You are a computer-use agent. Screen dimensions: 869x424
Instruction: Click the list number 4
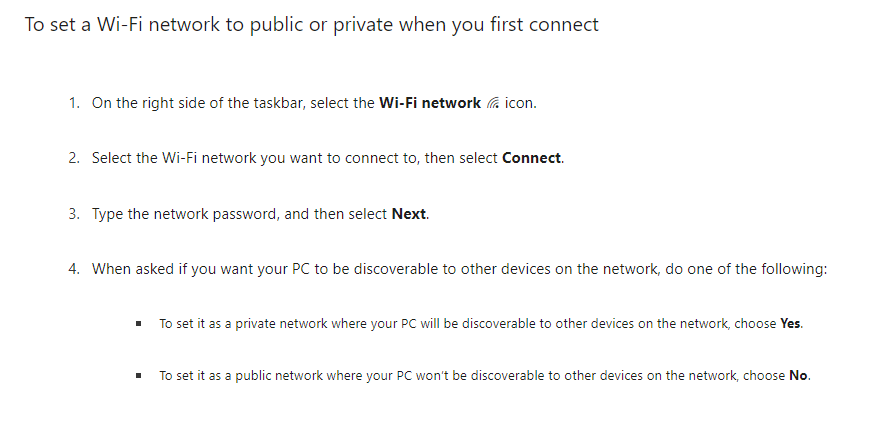click(73, 269)
